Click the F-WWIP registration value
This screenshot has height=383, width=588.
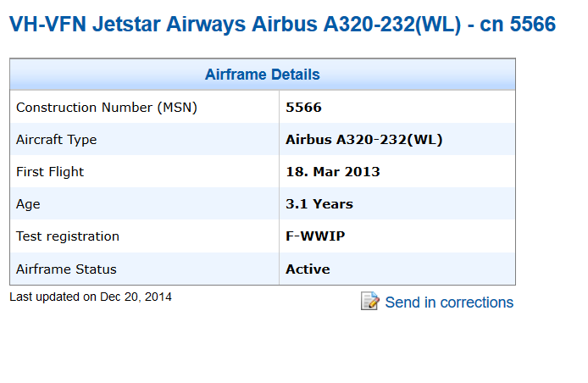315,236
